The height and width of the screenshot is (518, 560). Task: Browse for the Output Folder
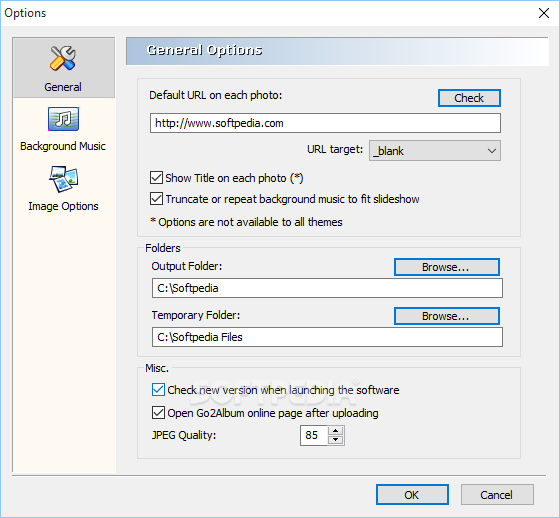(x=447, y=267)
